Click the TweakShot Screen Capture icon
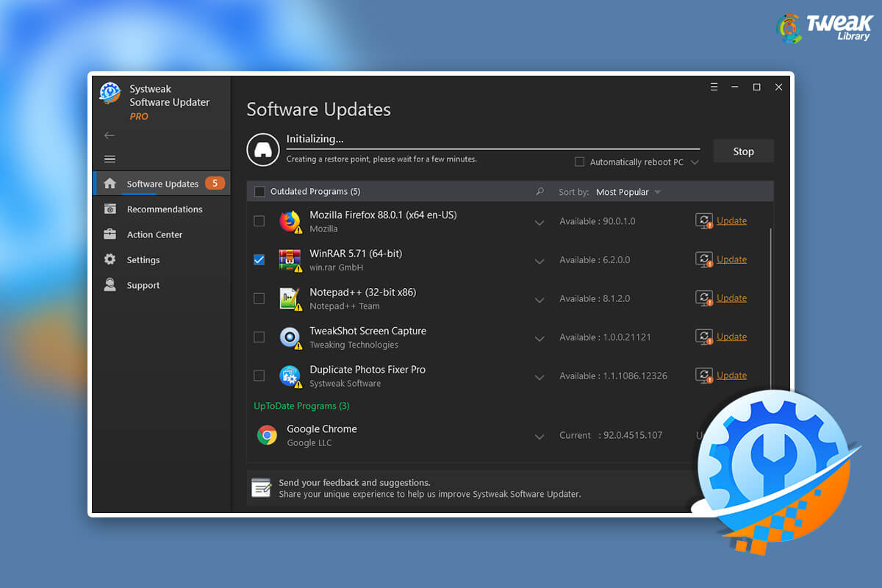This screenshot has width=882, height=588. (289, 337)
